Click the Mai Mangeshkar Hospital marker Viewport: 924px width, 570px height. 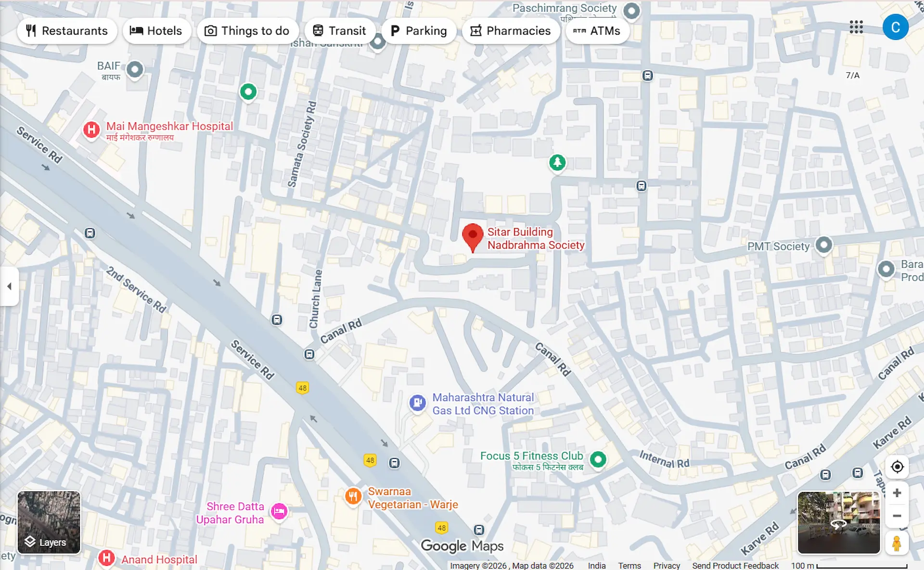[91, 130]
